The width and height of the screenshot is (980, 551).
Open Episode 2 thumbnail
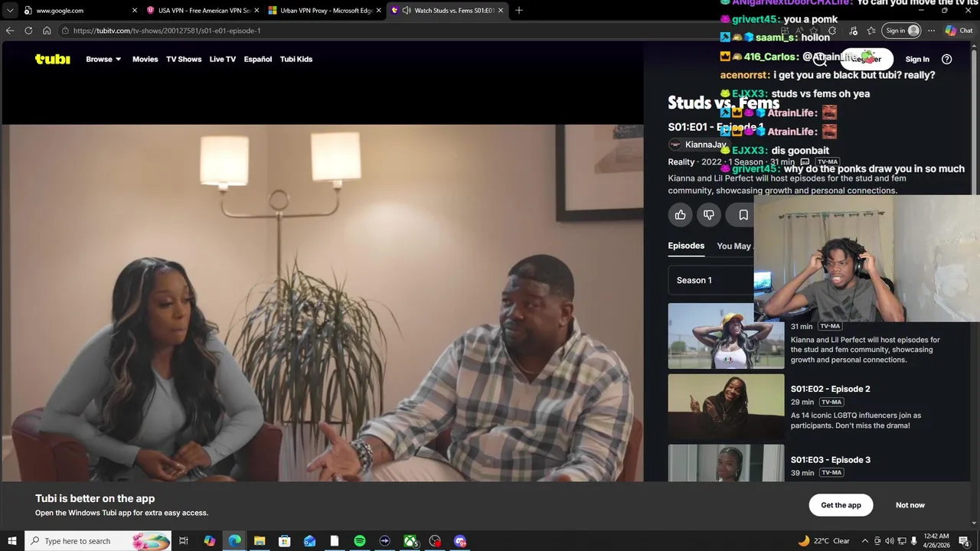pos(726,406)
